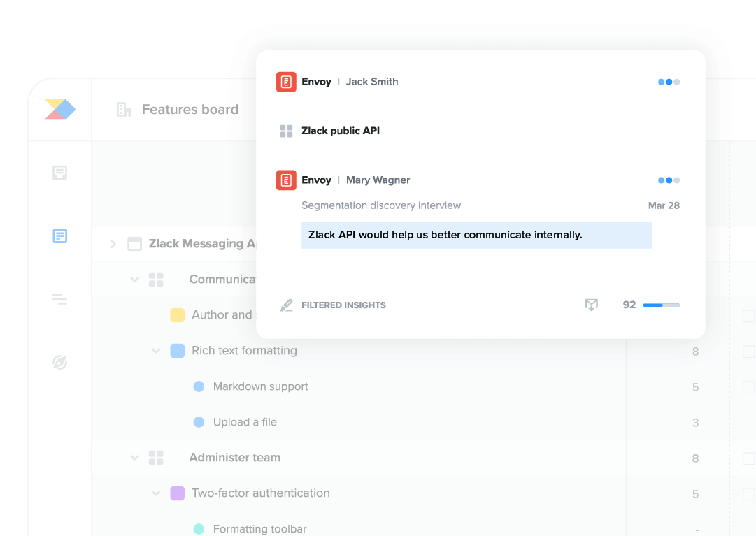Click the Envoy company name beside Mary Wagner
The image size is (756, 536).
(x=316, y=180)
